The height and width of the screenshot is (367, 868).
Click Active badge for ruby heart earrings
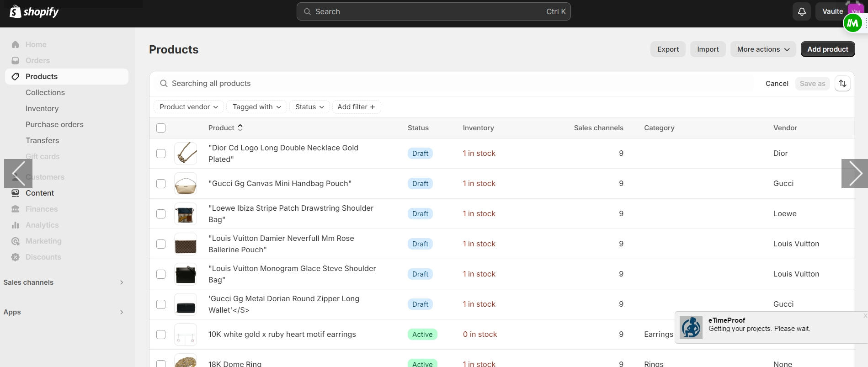(x=422, y=335)
